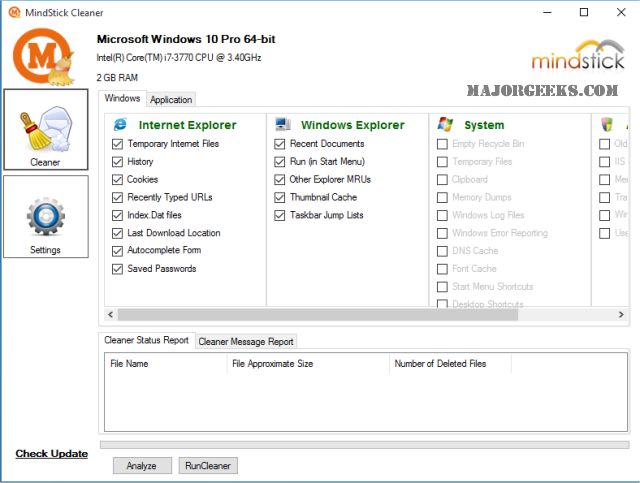The height and width of the screenshot is (483, 640).
Task: Click the horizontal scrollbar right arrow
Action: pyautogui.click(x=621, y=314)
